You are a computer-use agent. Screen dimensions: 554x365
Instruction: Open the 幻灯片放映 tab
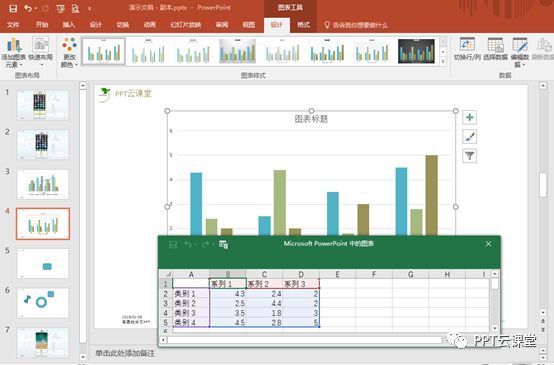click(x=185, y=24)
